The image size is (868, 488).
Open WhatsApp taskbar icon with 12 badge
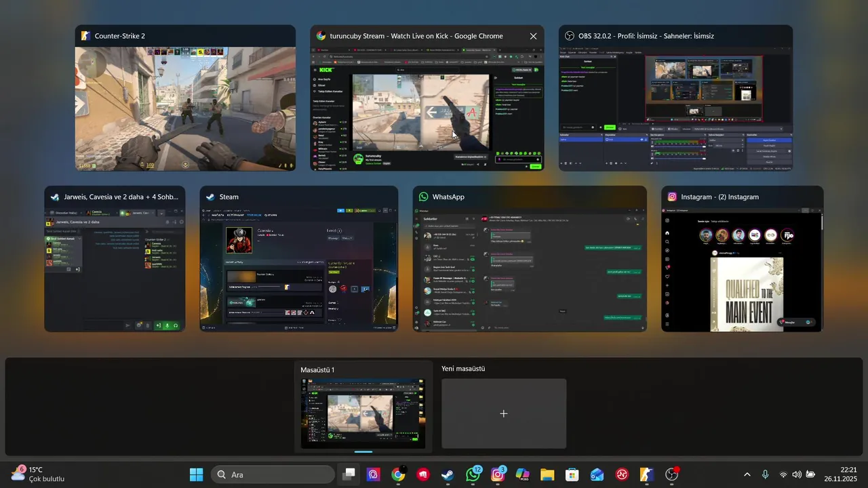pos(473,474)
